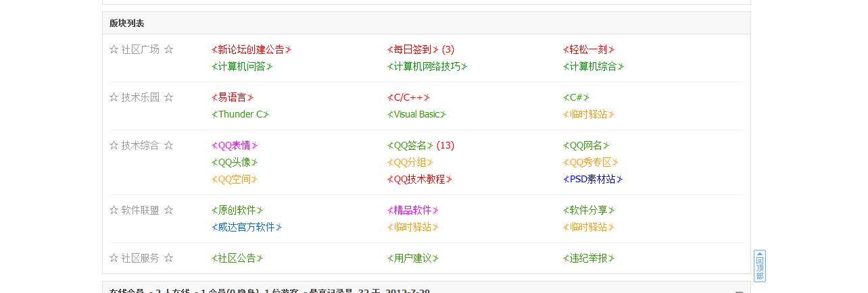The width and height of the screenshot is (868, 293).
Task: Go to the 威达官方软件 board
Action: 247,227
